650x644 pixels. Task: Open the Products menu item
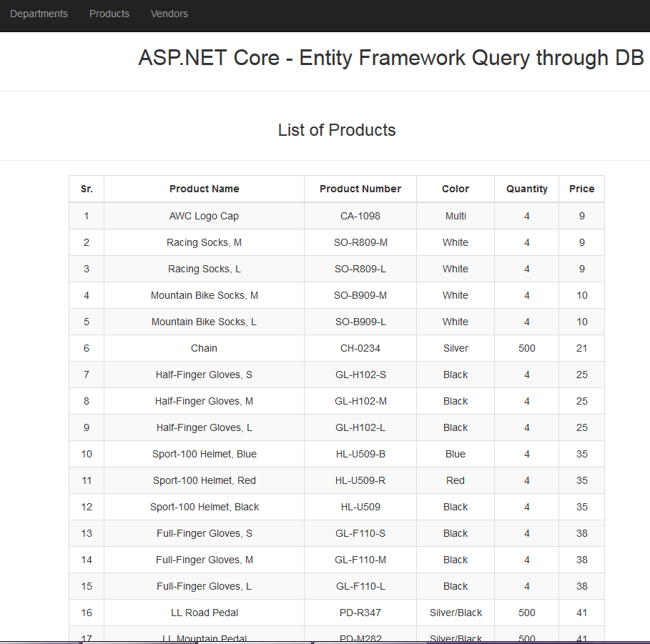tap(109, 14)
